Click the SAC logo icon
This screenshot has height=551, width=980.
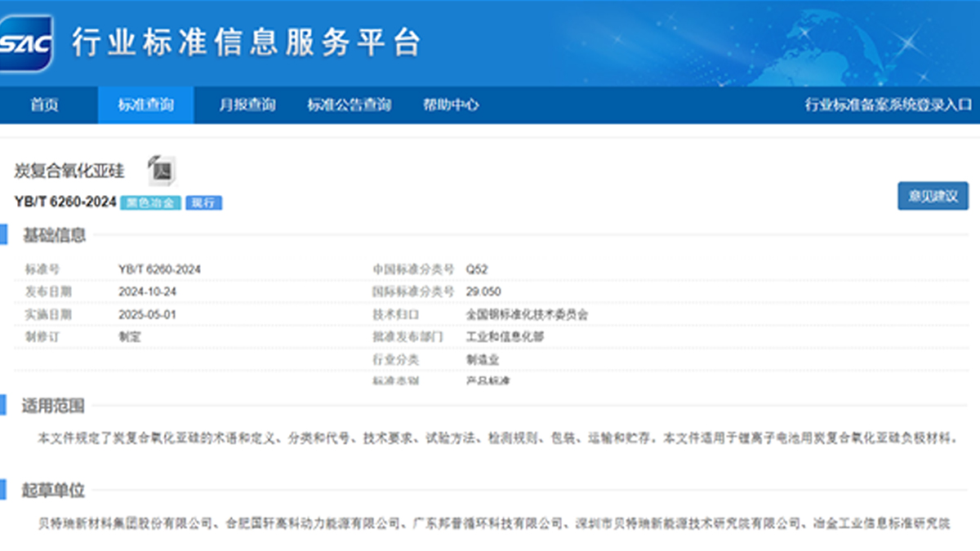click(x=26, y=43)
